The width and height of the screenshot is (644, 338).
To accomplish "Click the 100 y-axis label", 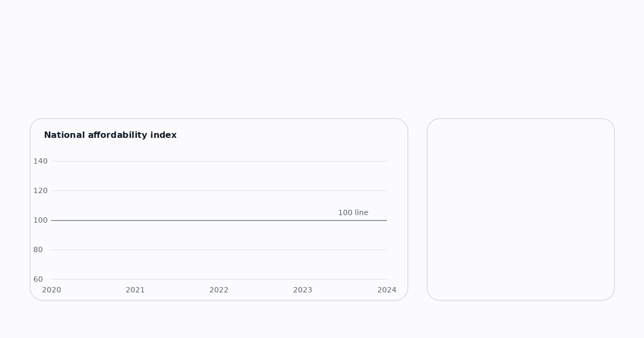I will (x=40, y=220).
